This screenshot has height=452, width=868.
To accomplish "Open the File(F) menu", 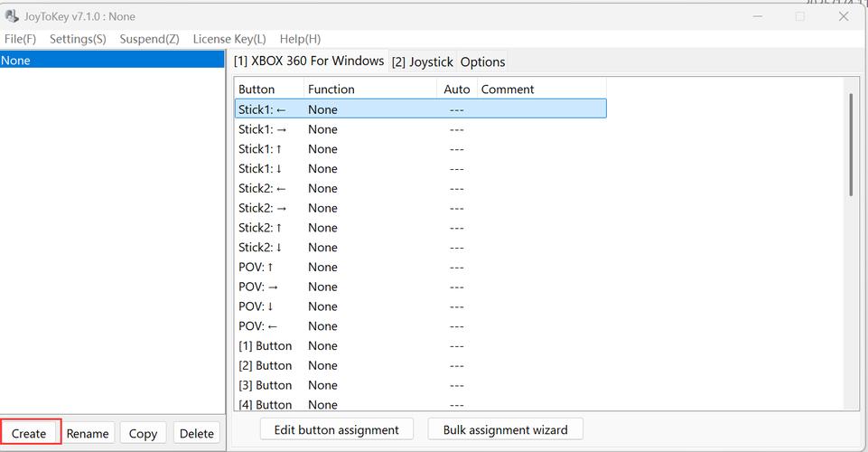I will (x=20, y=39).
